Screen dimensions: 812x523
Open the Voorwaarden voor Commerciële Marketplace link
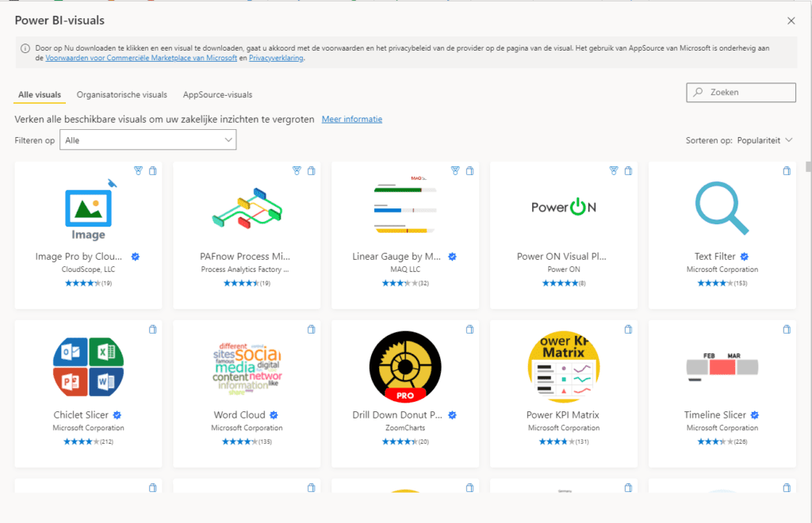pos(141,58)
